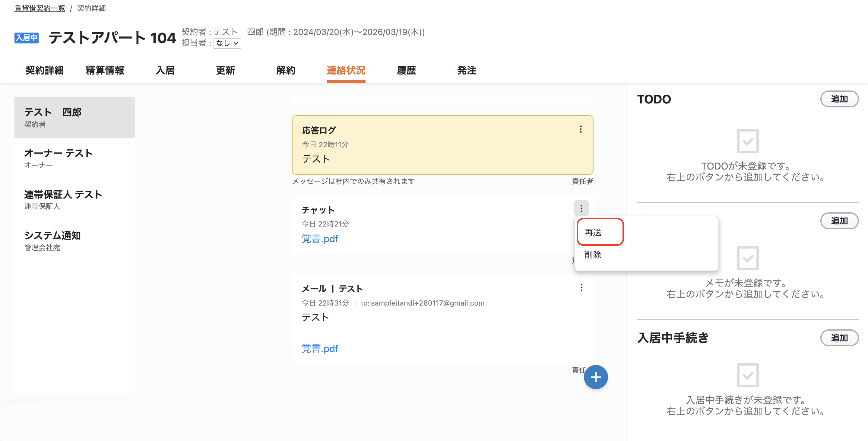868x441 pixels.
Task: Select システム通知 管理会社宛 in contact list
Action: [x=75, y=241]
